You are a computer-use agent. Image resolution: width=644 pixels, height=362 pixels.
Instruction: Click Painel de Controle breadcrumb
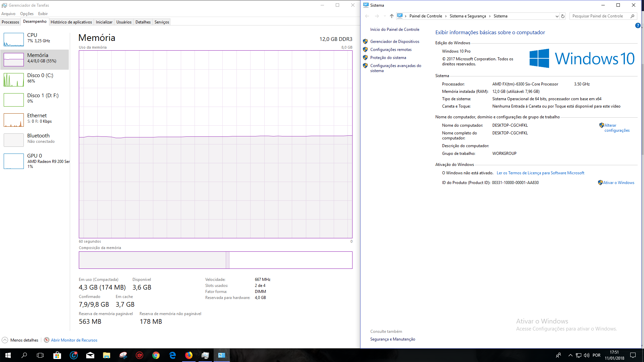(426, 16)
